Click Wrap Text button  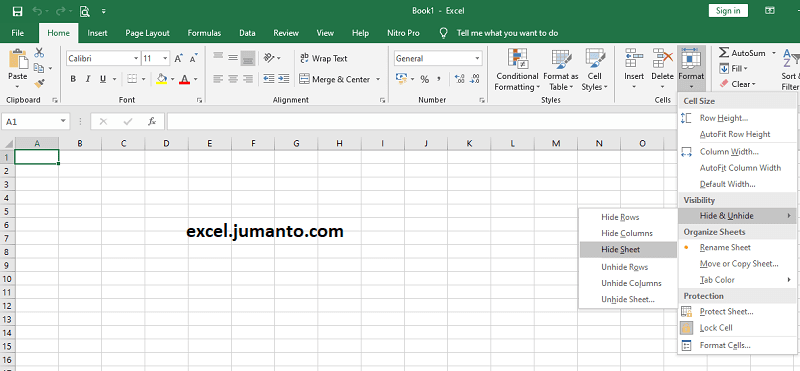tap(323, 58)
